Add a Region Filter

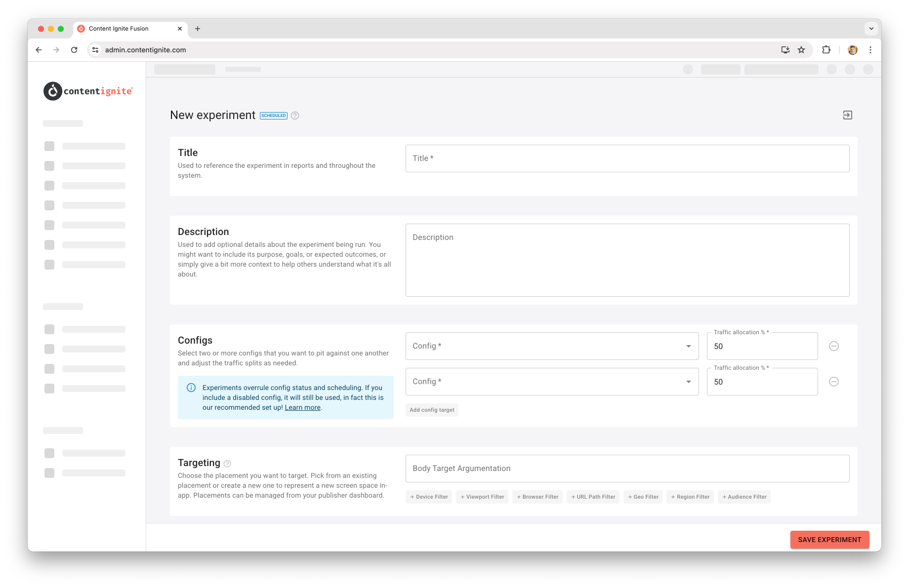coord(690,497)
